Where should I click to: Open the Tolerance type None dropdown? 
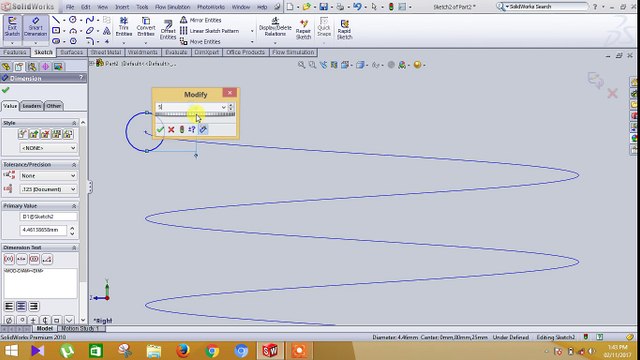click(49, 176)
